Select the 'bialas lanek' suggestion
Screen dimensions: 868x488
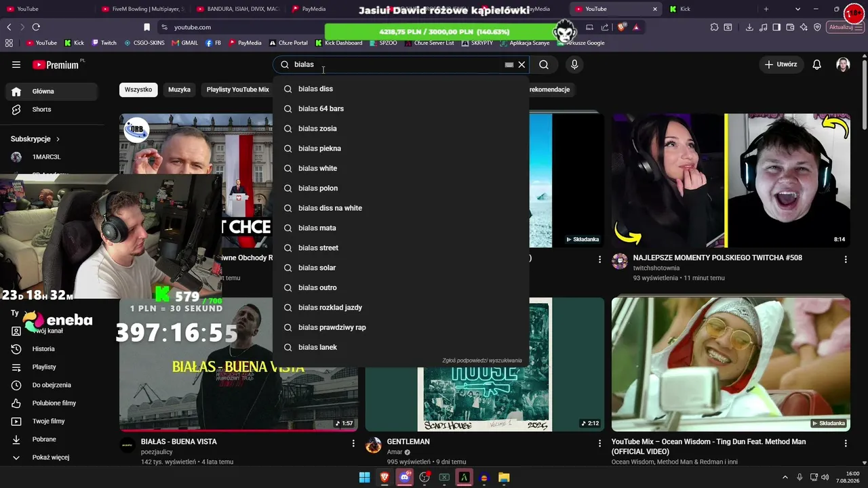point(401,347)
